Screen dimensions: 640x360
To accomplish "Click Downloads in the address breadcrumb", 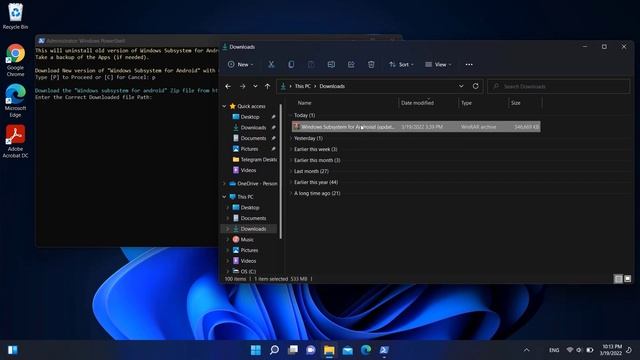I will click(332, 86).
